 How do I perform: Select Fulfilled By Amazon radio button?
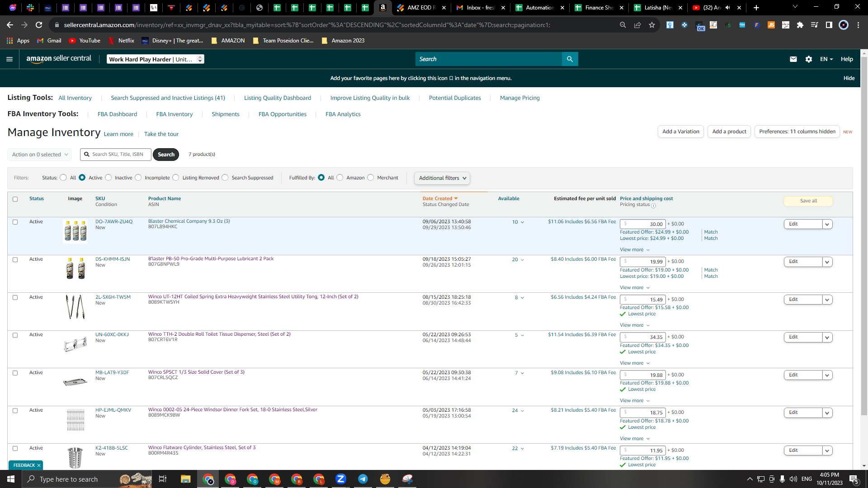point(340,178)
